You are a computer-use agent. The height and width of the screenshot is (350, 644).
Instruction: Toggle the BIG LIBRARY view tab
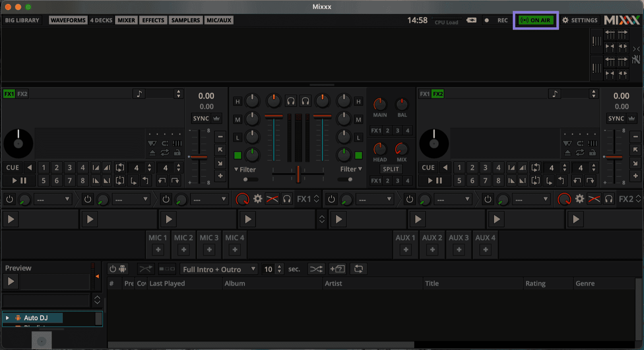point(22,20)
